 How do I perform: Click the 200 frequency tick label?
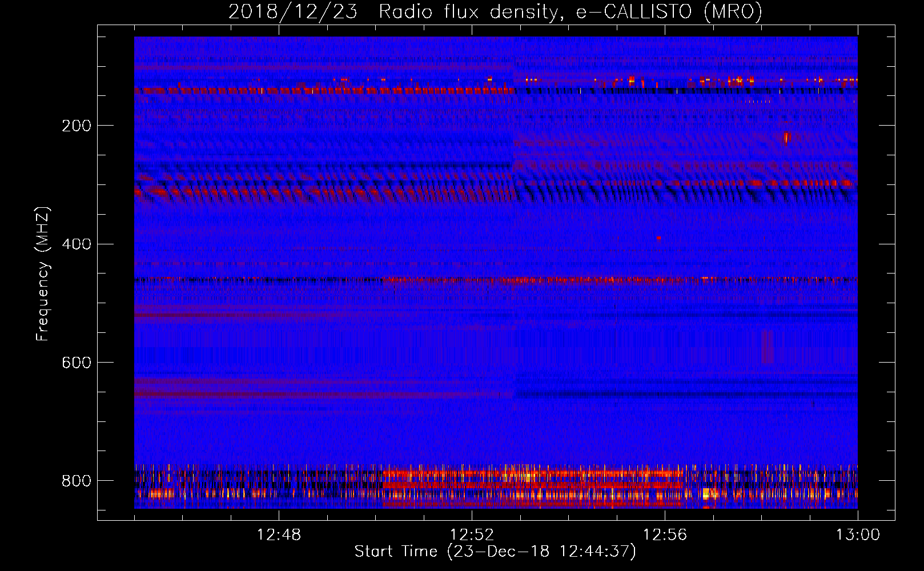(77, 126)
